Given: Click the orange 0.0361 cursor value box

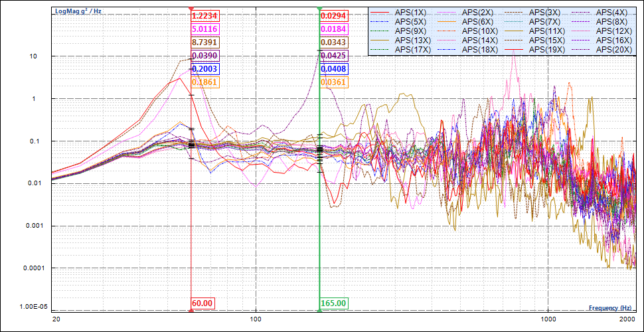Looking at the screenshot, I should tap(333, 82).
